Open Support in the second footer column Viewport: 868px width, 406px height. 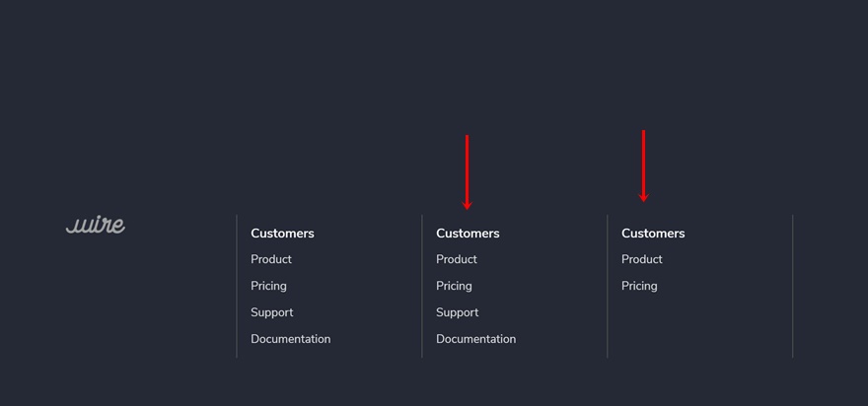(457, 312)
